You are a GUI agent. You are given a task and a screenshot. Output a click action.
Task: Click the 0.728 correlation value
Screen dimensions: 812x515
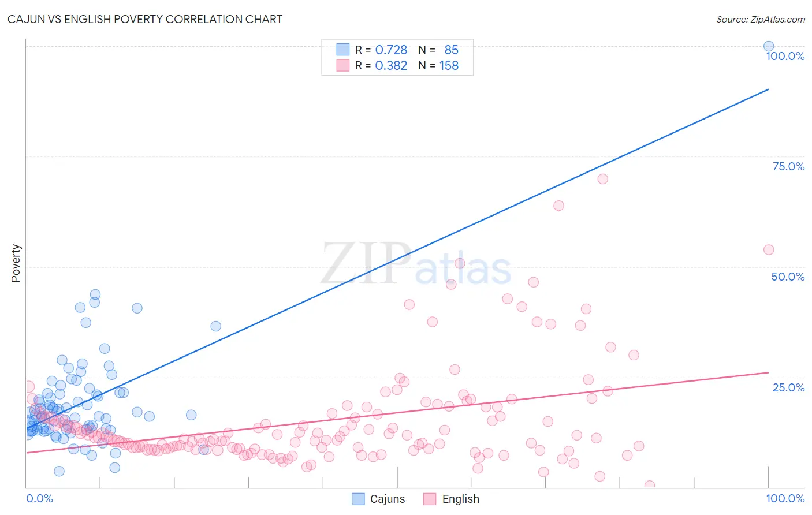[391, 50]
